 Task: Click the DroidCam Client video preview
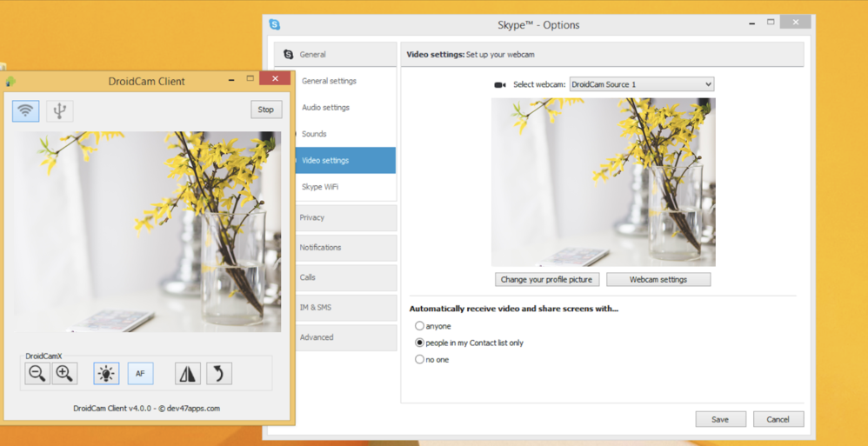(147, 232)
